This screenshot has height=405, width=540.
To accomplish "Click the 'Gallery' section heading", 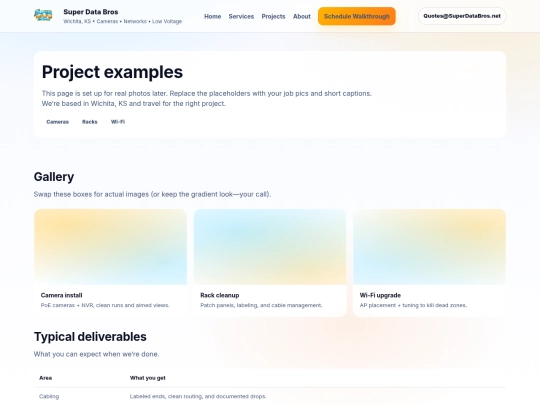I will (x=54, y=177).
